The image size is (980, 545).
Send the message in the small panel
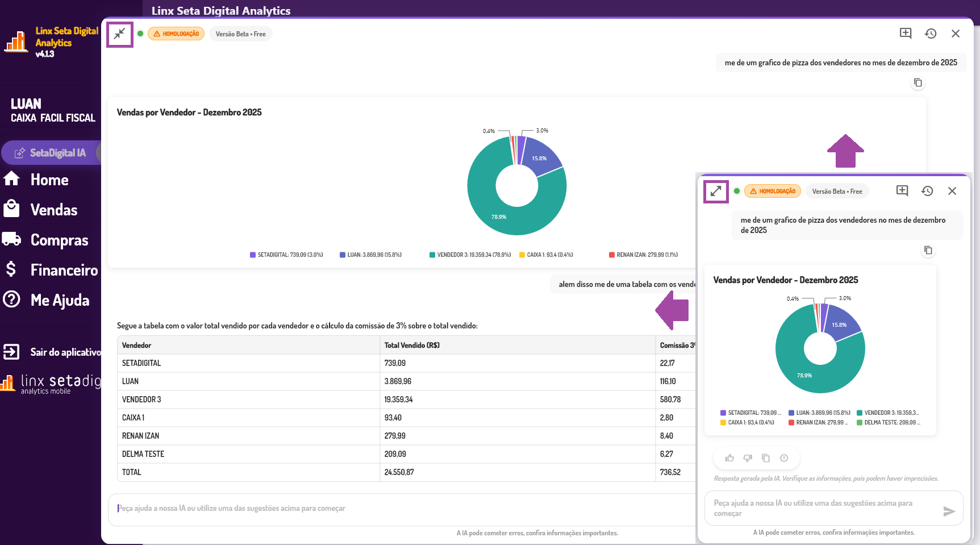[949, 511]
